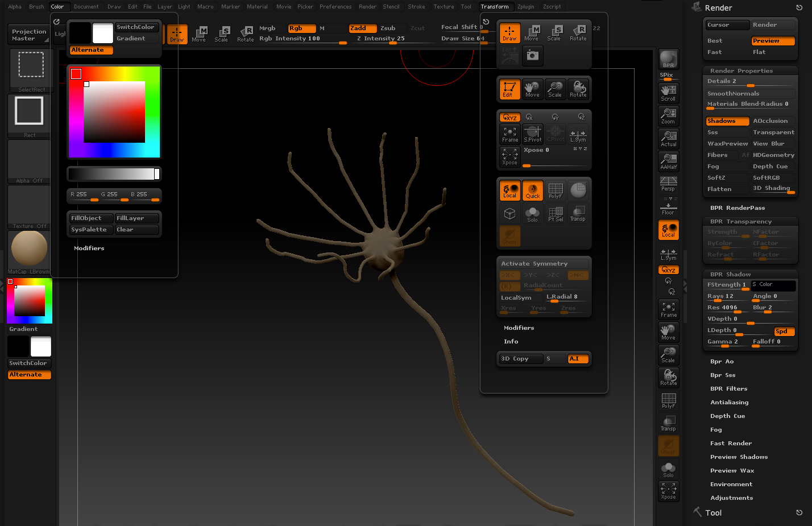Click the PolyF icon in Transform panel
Viewport: 812px width, 526px height.
point(556,190)
